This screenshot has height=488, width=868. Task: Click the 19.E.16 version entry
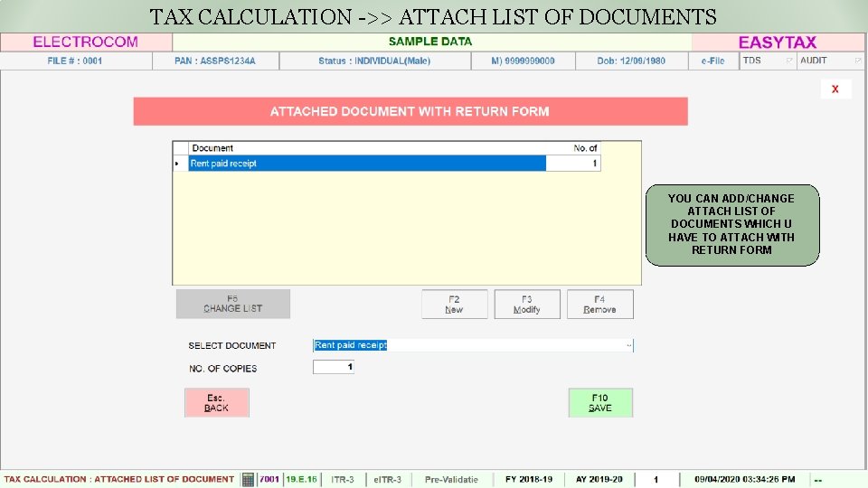tap(302, 479)
